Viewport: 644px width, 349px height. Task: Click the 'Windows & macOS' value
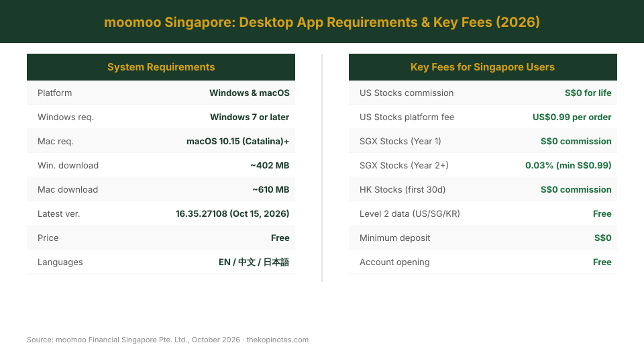click(250, 93)
